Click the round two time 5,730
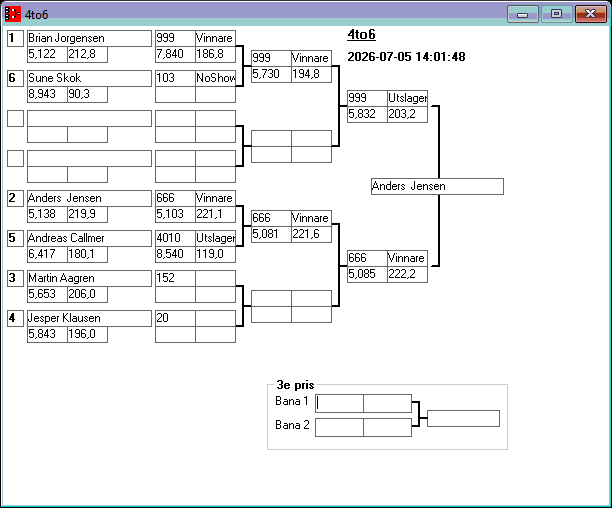 pyautogui.click(x=271, y=74)
